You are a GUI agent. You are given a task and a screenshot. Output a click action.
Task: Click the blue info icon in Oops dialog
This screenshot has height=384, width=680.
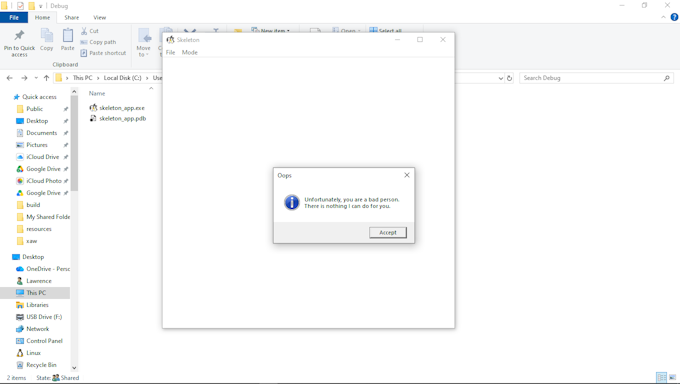292,202
